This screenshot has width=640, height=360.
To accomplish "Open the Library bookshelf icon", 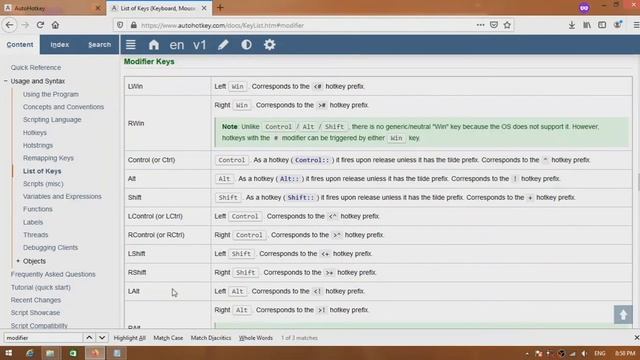I will (x=587, y=25).
